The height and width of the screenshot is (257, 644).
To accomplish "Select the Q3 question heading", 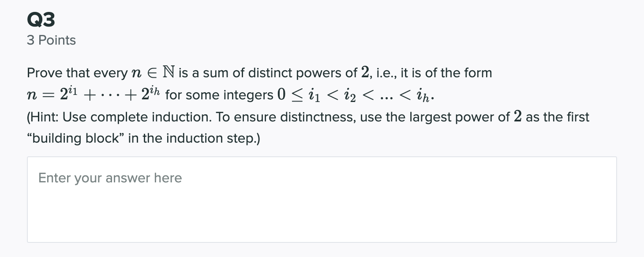I will click(x=40, y=19).
